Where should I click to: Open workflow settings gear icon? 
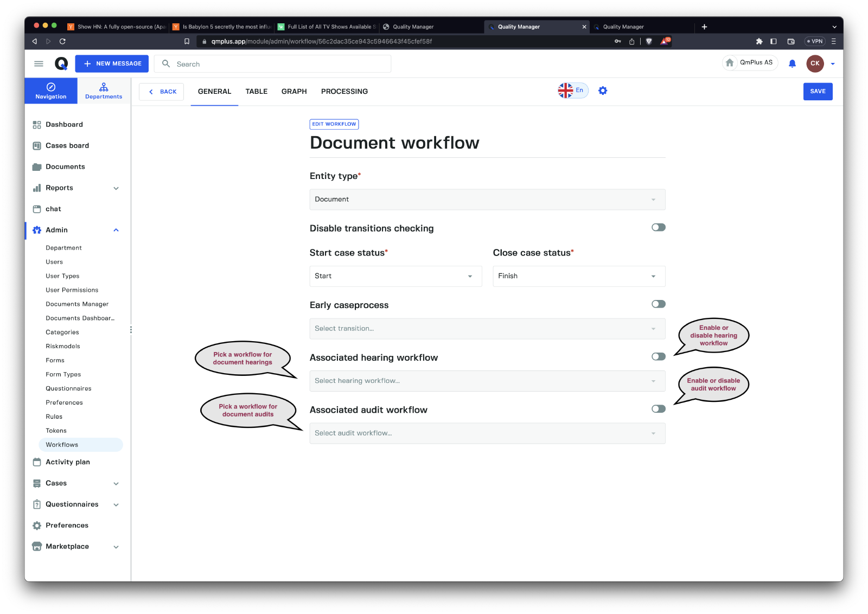(x=603, y=91)
